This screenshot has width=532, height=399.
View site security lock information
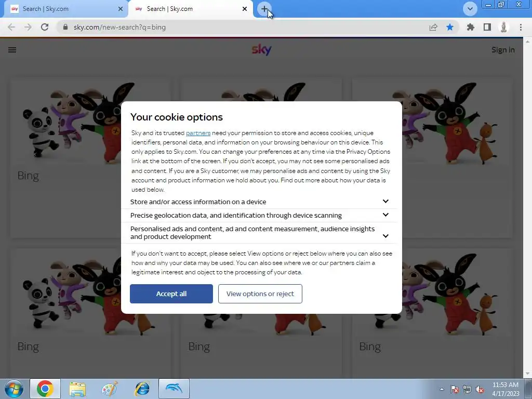click(x=65, y=27)
